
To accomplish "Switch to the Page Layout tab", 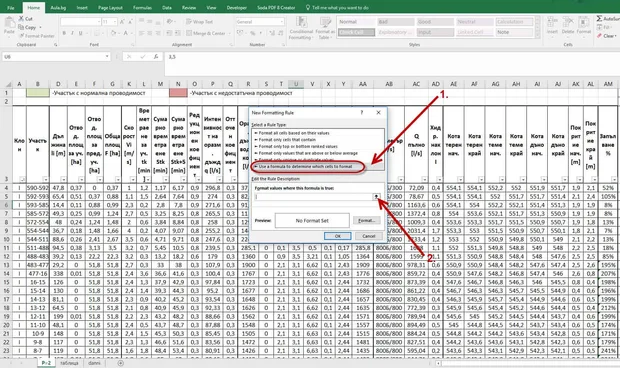I will [110, 8].
